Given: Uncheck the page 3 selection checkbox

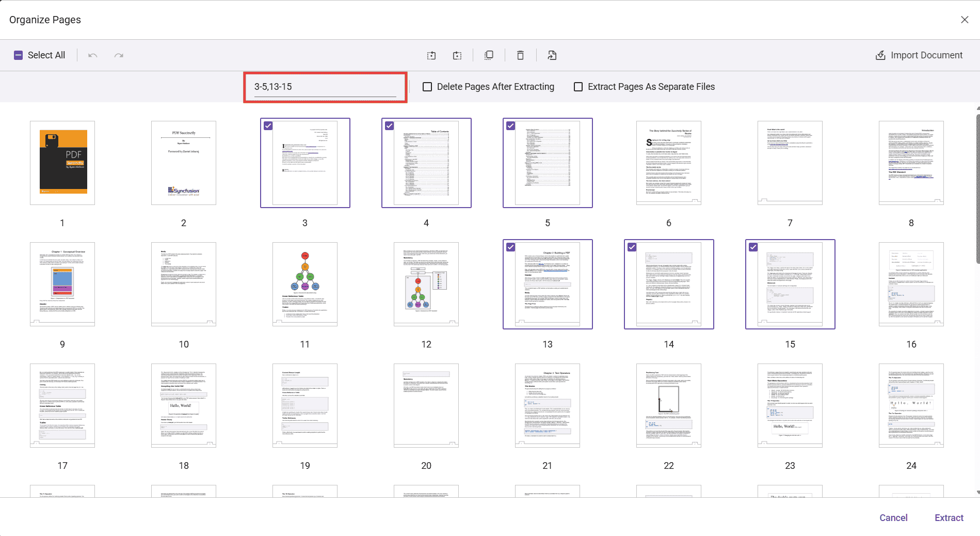Looking at the screenshot, I should [268, 125].
